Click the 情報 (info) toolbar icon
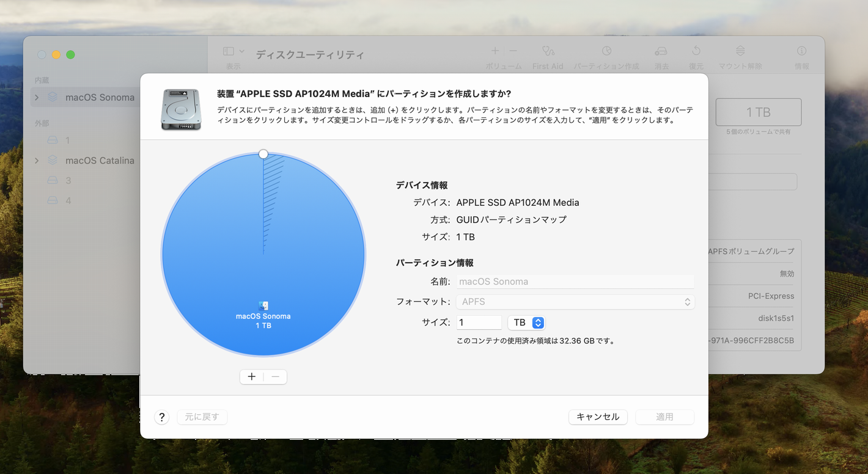The width and height of the screenshot is (868, 474). (801, 52)
